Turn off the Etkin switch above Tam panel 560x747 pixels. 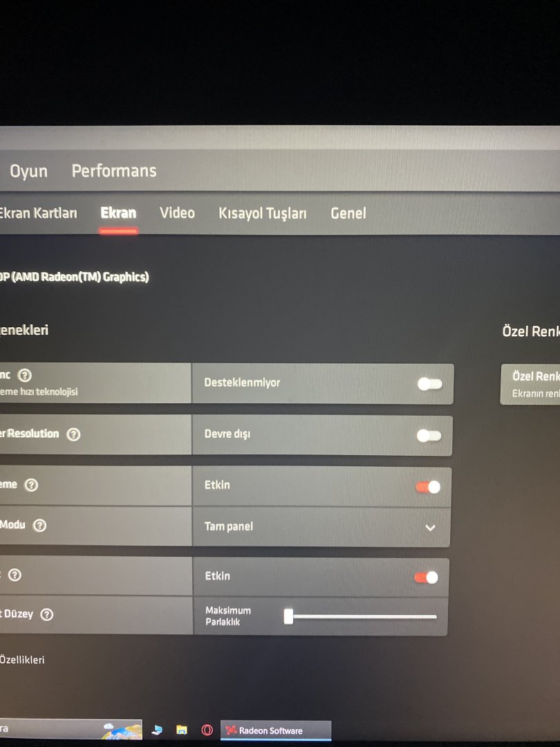point(428,487)
